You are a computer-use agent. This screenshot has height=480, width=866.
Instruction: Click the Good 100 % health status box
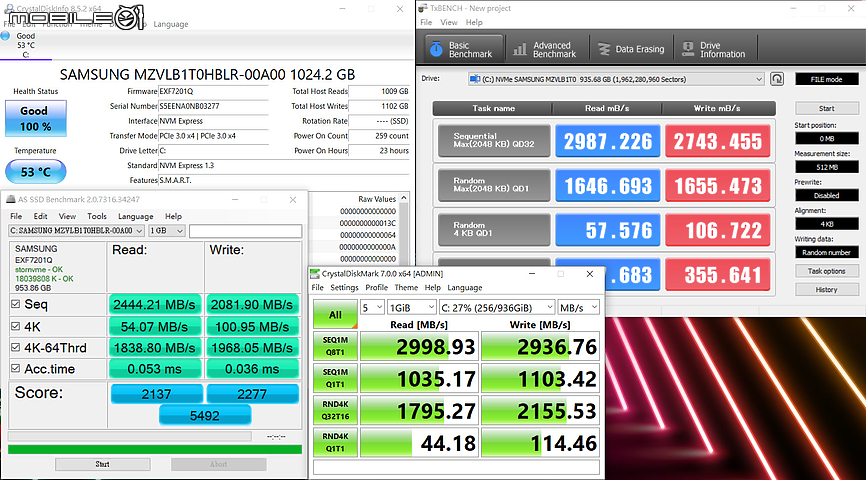click(36, 118)
